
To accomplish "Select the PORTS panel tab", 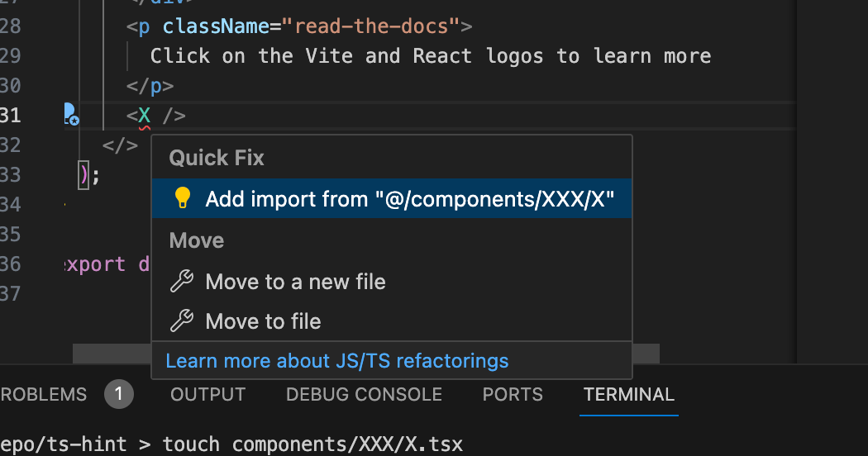I will click(513, 395).
